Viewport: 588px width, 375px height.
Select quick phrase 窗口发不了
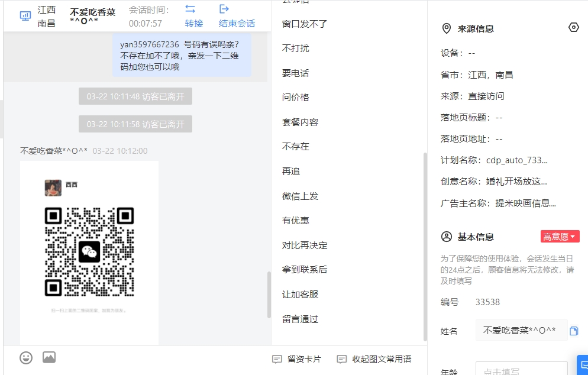tap(305, 24)
